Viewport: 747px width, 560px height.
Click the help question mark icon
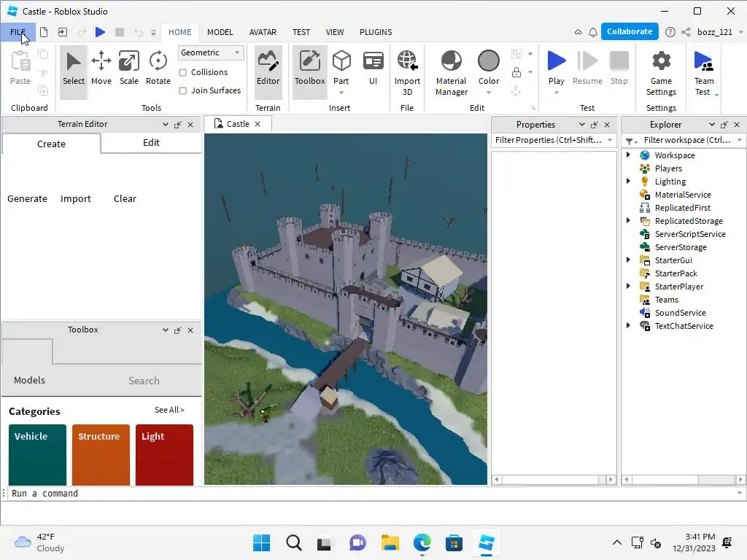(670, 32)
